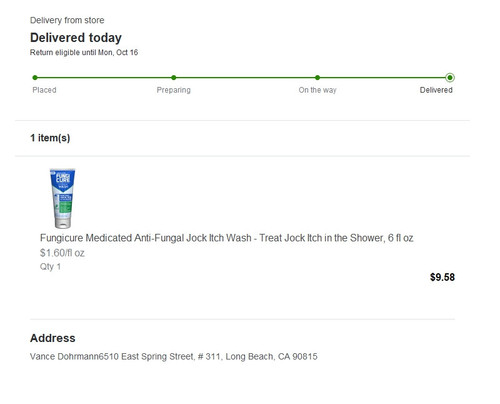Click the Preparing step label
Image resolution: width=500 pixels, height=404 pixels.
tap(174, 90)
